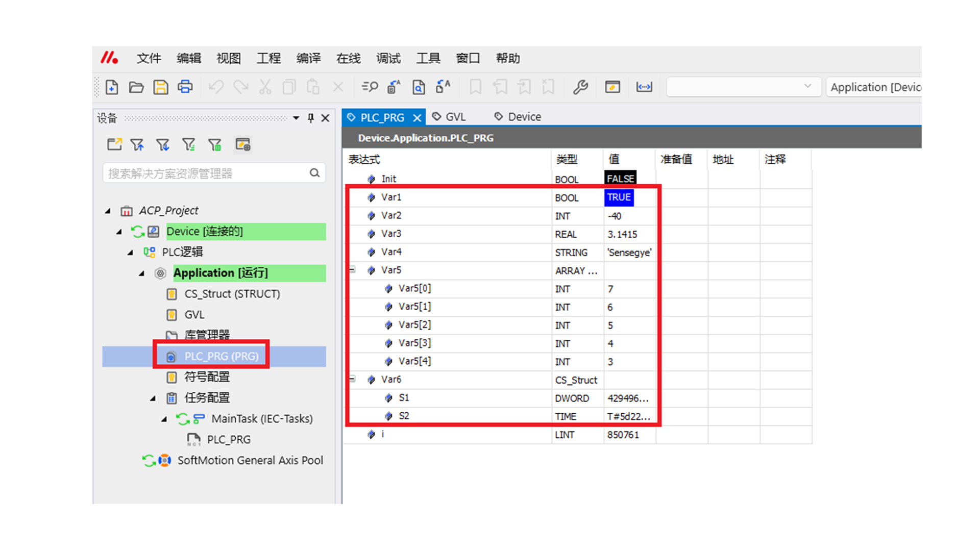Open the 帮助 menu

click(x=508, y=58)
